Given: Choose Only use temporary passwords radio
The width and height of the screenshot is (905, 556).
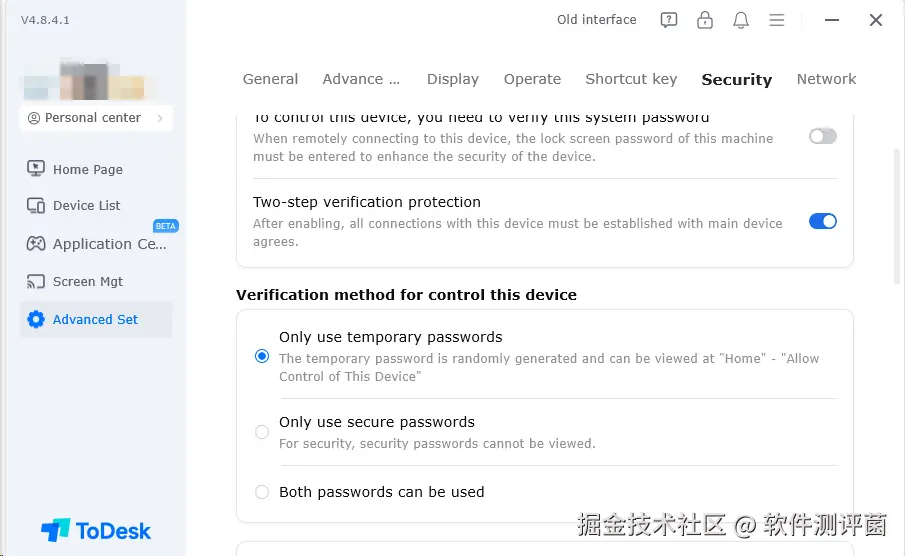Looking at the screenshot, I should pyautogui.click(x=262, y=356).
